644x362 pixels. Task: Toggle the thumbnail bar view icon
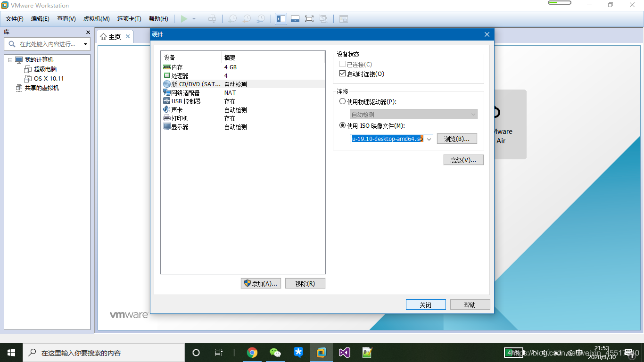(295, 19)
